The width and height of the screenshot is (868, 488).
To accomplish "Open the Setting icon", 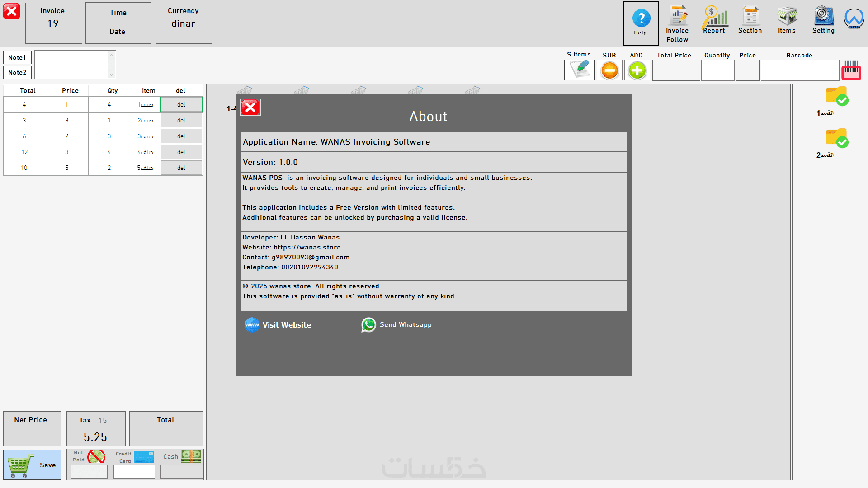I will (823, 16).
